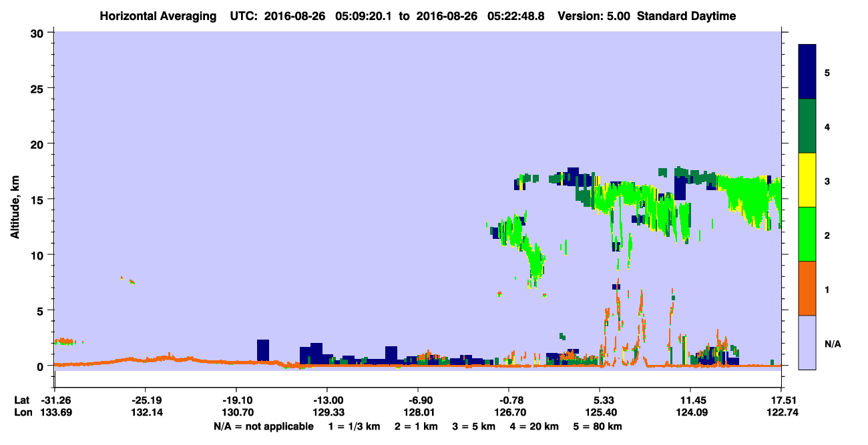The width and height of the screenshot is (868, 445).
Task: Click the longitude value '124.09'
Action: [690, 412]
